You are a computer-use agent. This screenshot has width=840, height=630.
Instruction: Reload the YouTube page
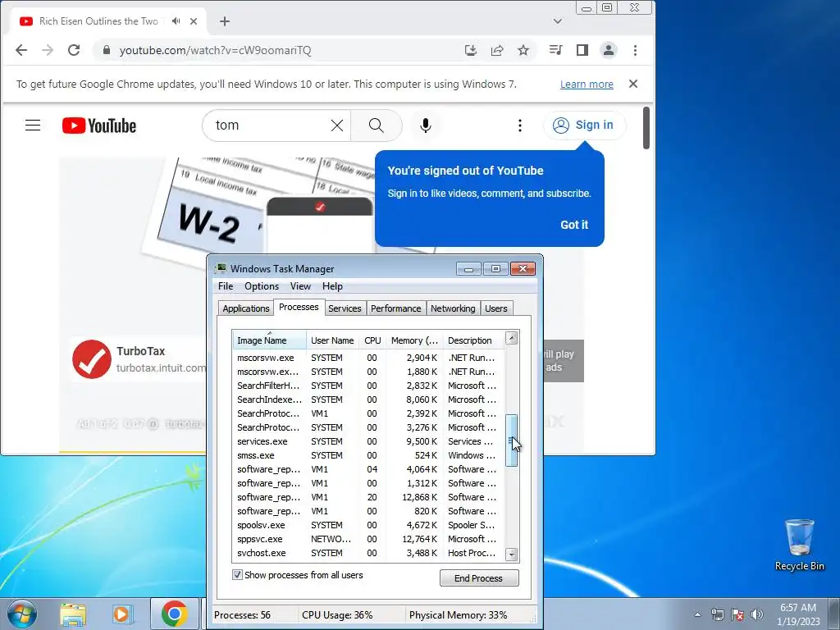pos(74,50)
